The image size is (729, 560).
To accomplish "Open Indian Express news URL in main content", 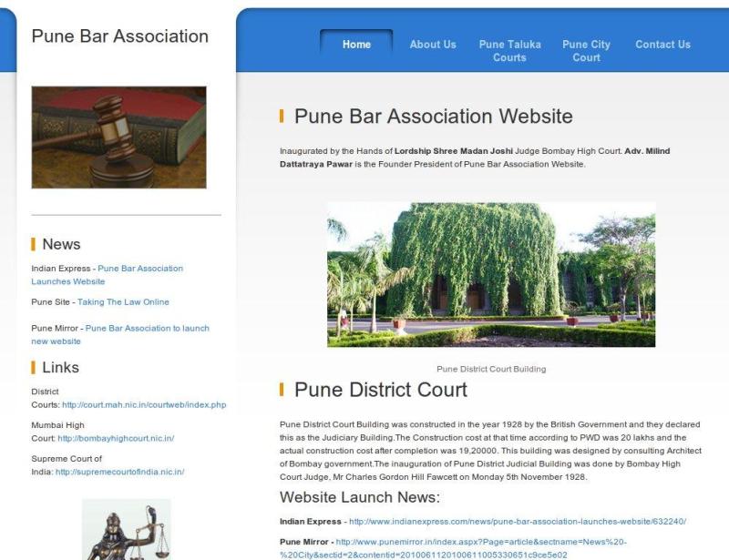I will [518, 522].
